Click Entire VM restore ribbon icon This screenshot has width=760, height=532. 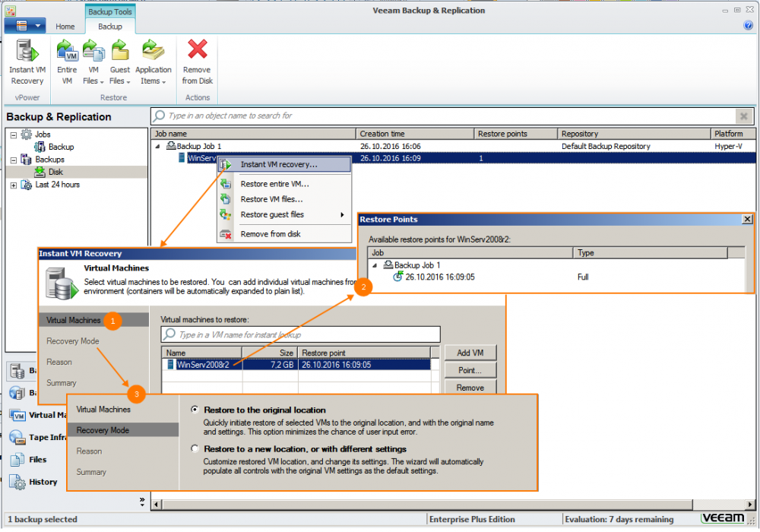[67, 51]
